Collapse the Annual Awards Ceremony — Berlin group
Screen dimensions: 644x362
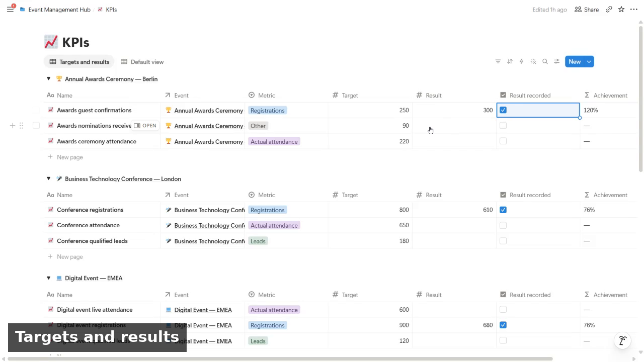[49, 79]
